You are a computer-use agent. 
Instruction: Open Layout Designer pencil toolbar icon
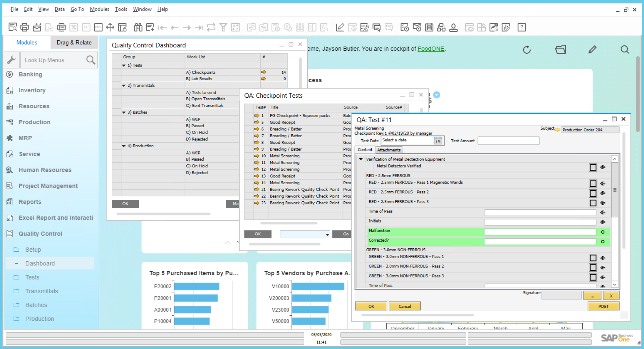[x=340, y=27]
